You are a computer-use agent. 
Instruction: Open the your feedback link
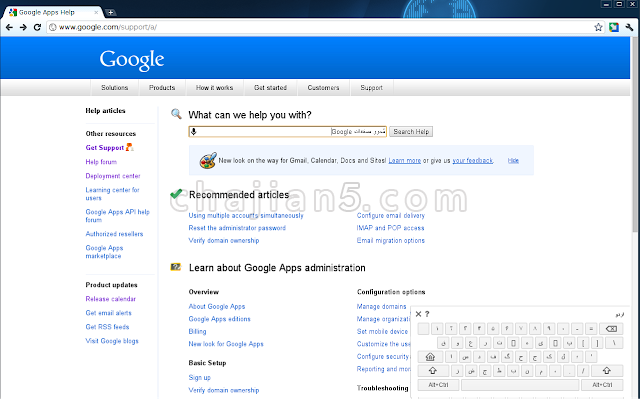473,160
